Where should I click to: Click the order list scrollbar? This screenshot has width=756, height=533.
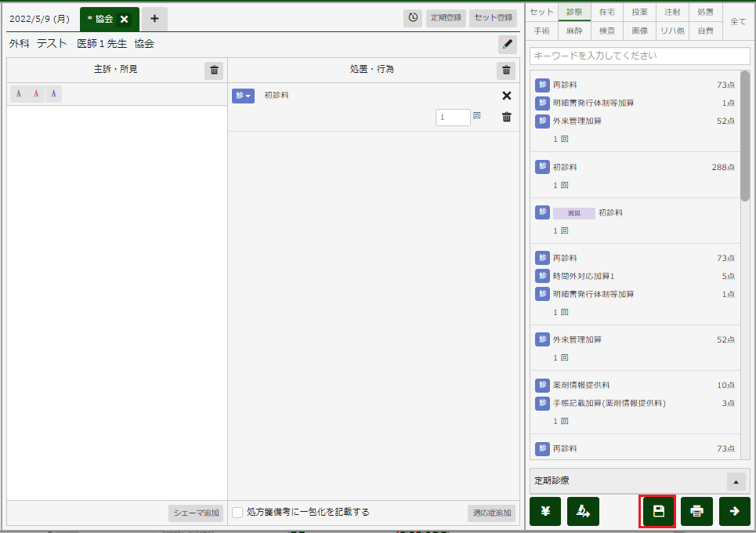pyautogui.click(x=745, y=136)
